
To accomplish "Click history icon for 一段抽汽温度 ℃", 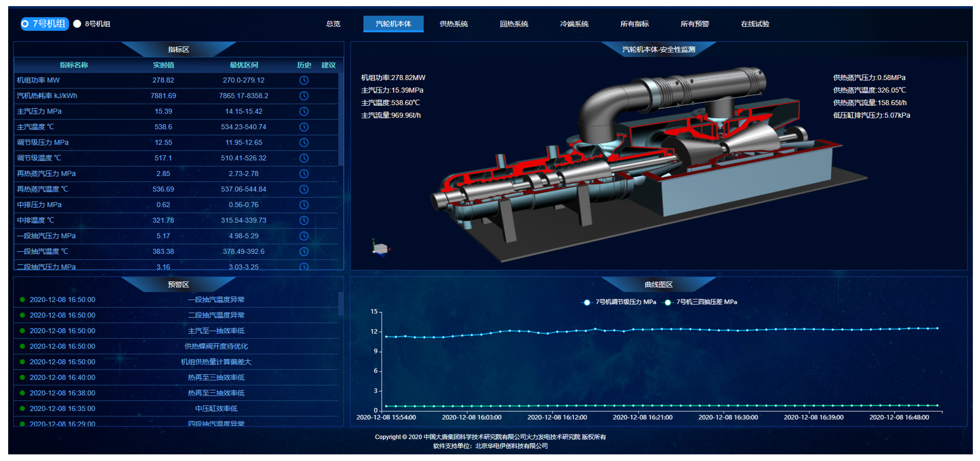I will tap(304, 252).
